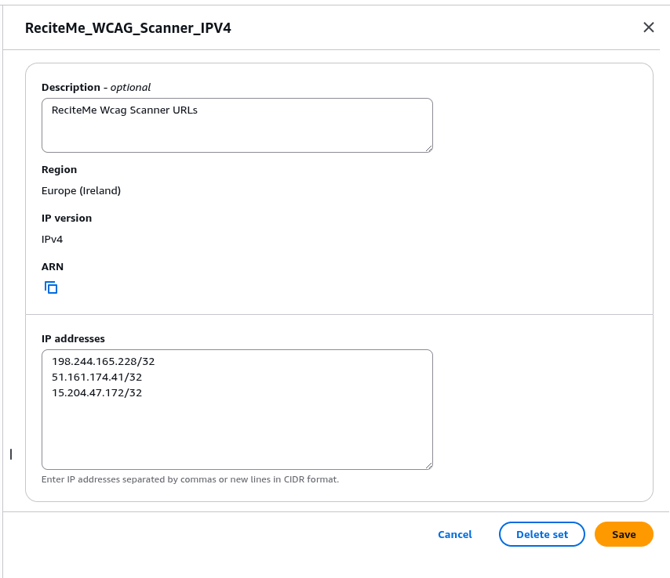Cancel editing the IP set
This screenshot has width=670, height=578.
[454, 534]
